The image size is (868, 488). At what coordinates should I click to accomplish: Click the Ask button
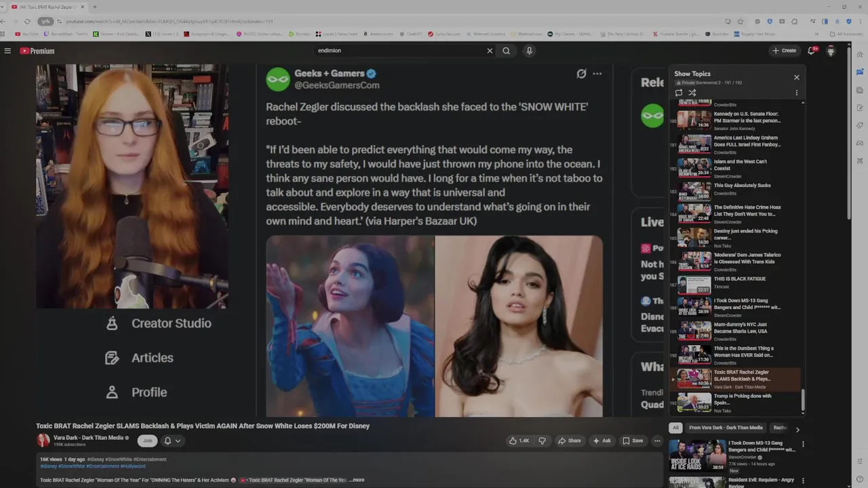pos(601,441)
